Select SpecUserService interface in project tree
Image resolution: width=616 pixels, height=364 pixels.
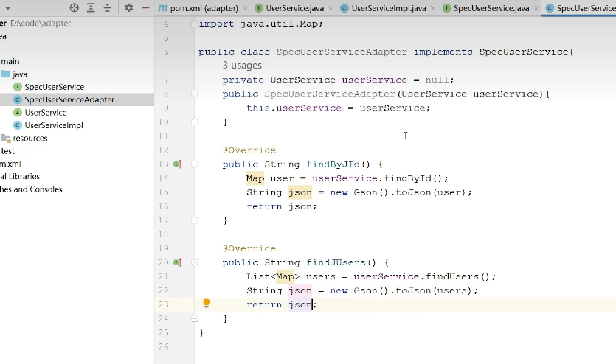(x=54, y=87)
